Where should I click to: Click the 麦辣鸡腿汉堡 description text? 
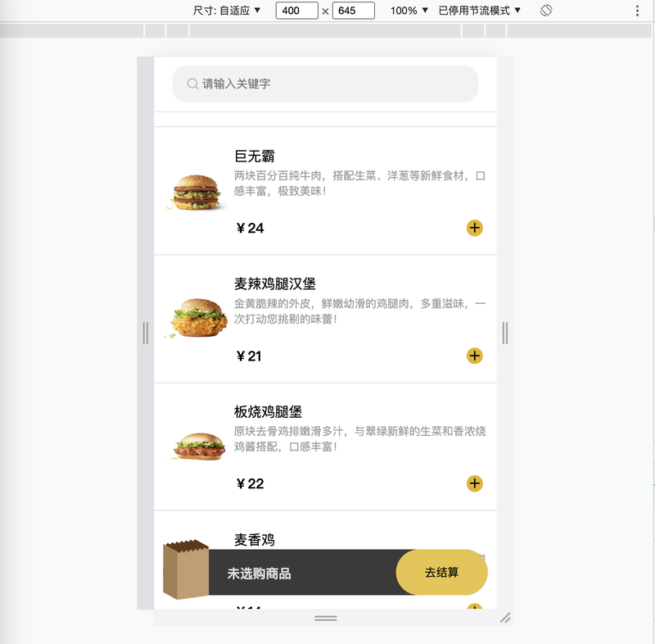[359, 311]
